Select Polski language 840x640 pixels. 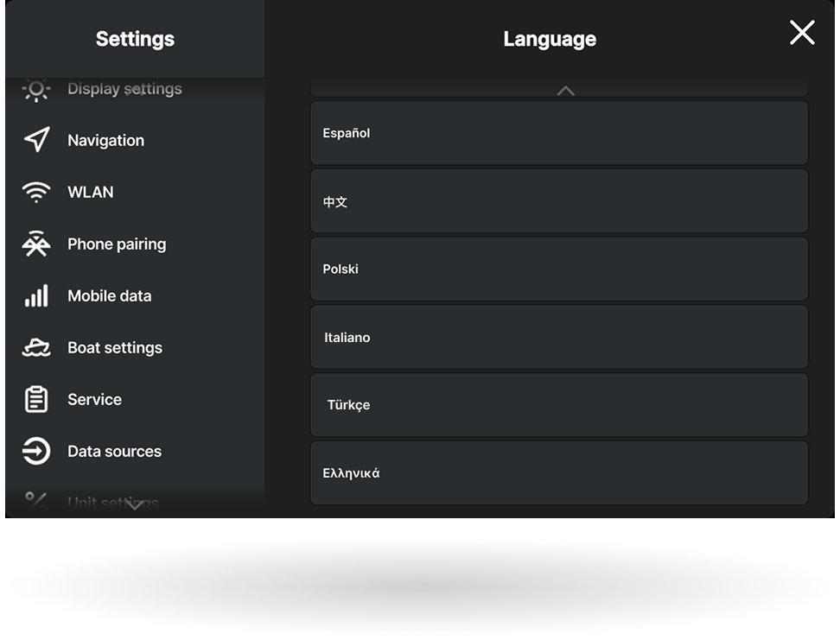pyautogui.click(x=559, y=269)
